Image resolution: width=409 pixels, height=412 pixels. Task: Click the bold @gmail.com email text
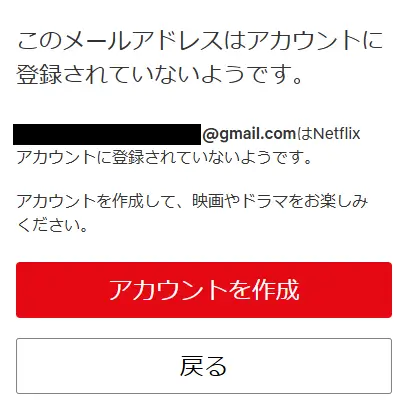(x=249, y=134)
